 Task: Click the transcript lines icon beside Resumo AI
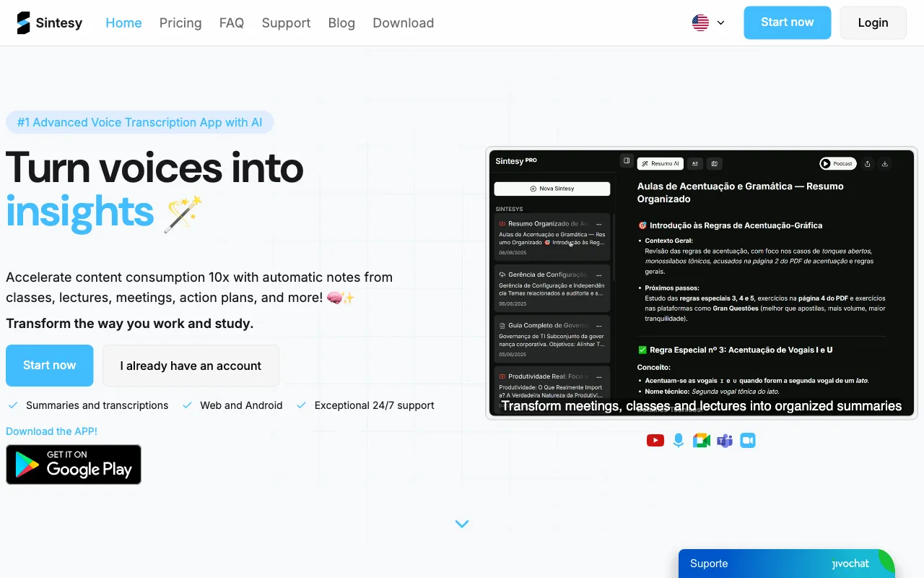[695, 164]
